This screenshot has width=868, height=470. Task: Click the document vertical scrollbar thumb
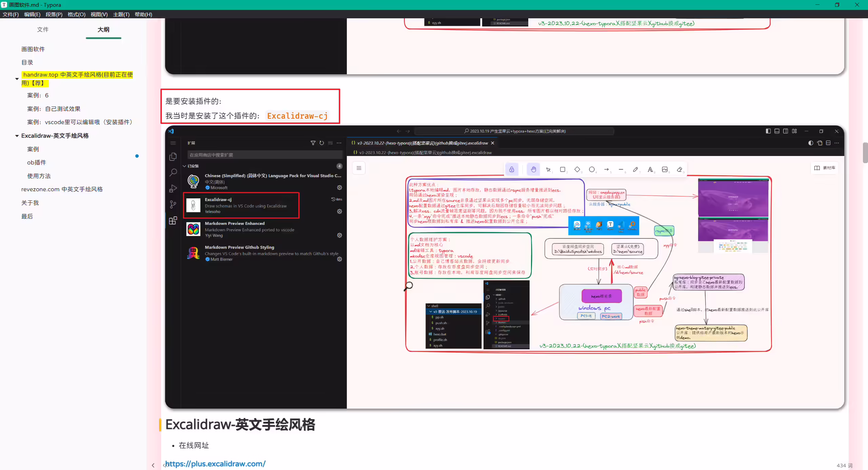pos(865,153)
